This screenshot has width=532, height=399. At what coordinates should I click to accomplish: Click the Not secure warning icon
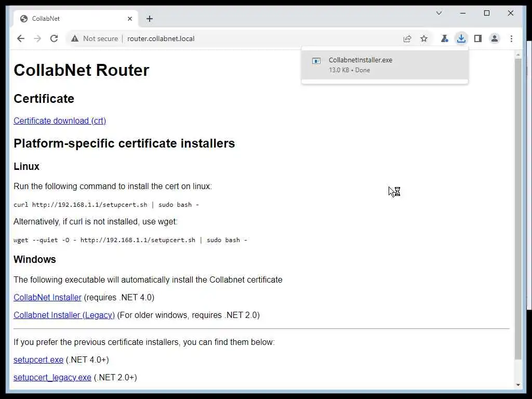75,38
